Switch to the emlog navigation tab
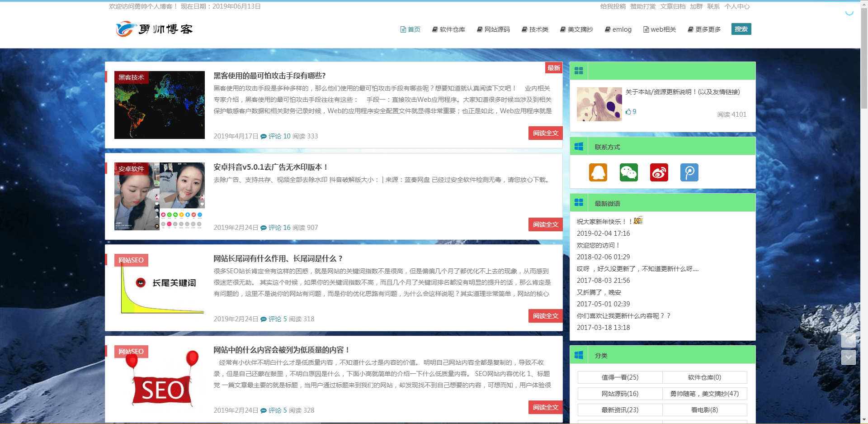Viewport: 868px width, 424px height. pyautogui.click(x=618, y=29)
